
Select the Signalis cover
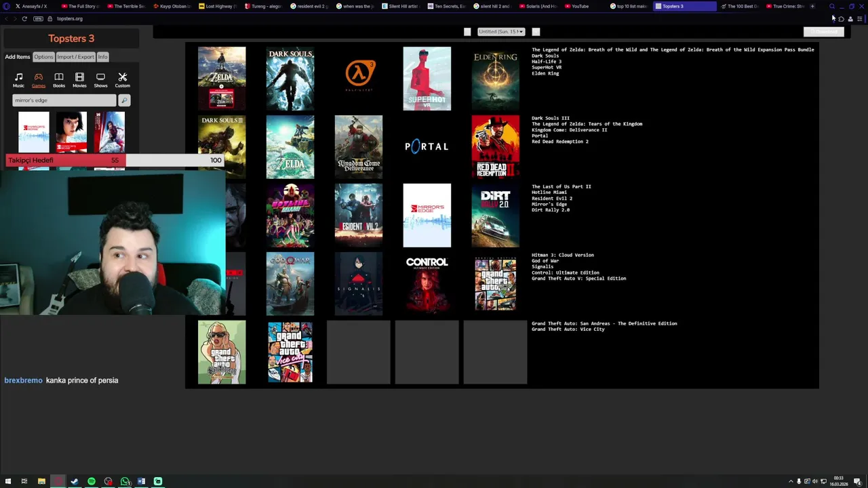coord(359,284)
